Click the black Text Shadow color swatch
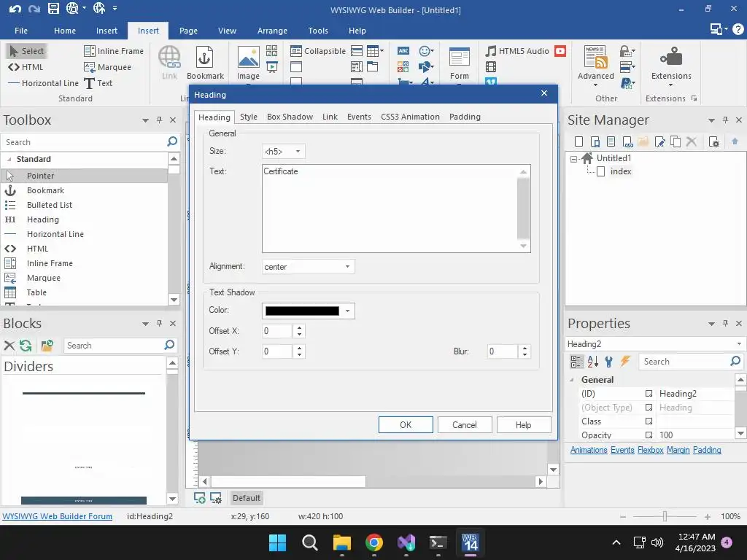 302,311
